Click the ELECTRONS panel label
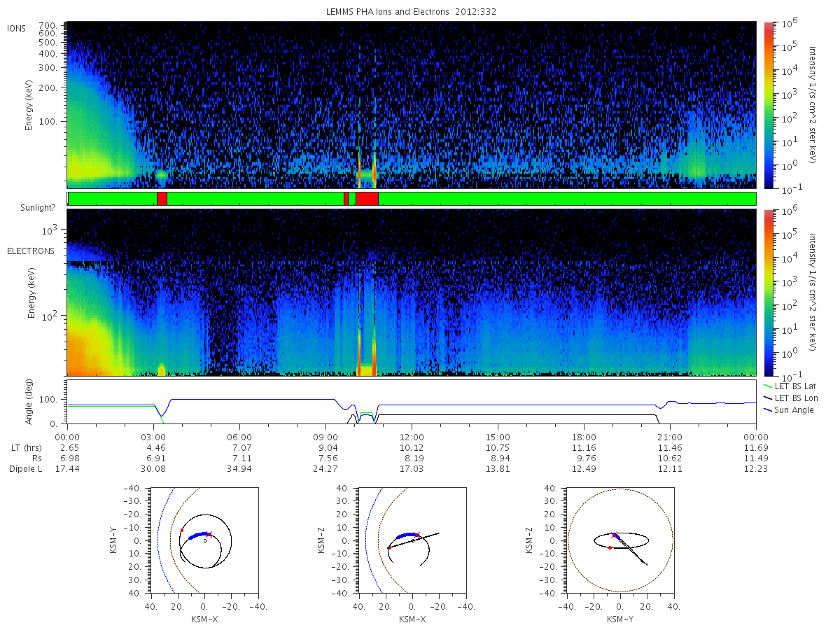The width and height of the screenshot is (840, 630). pos(30,251)
